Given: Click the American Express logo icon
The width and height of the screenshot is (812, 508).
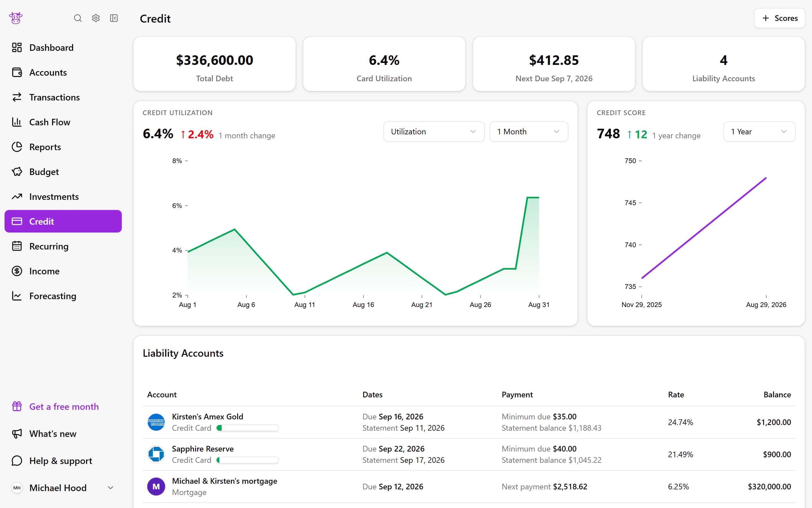Looking at the screenshot, I should pyautogui.click(x=156, y=422).
